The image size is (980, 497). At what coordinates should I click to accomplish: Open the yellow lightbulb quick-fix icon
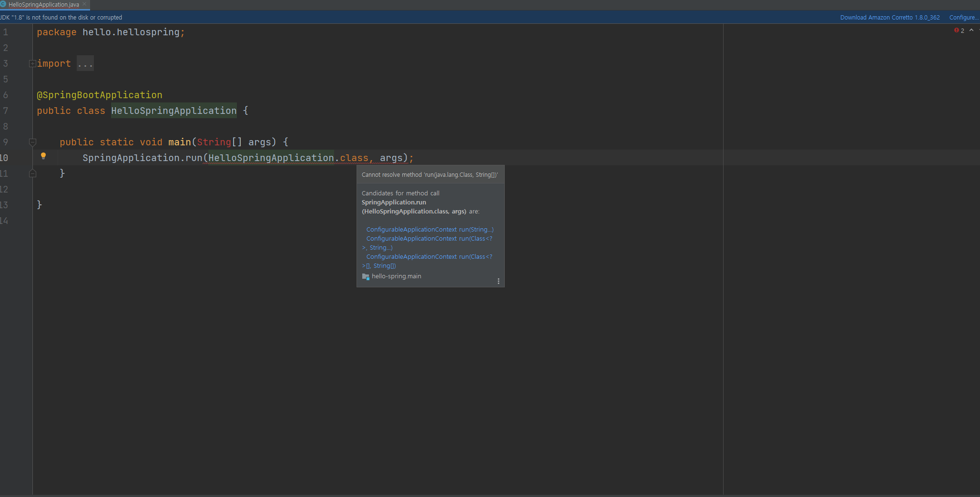pos(43,156)
